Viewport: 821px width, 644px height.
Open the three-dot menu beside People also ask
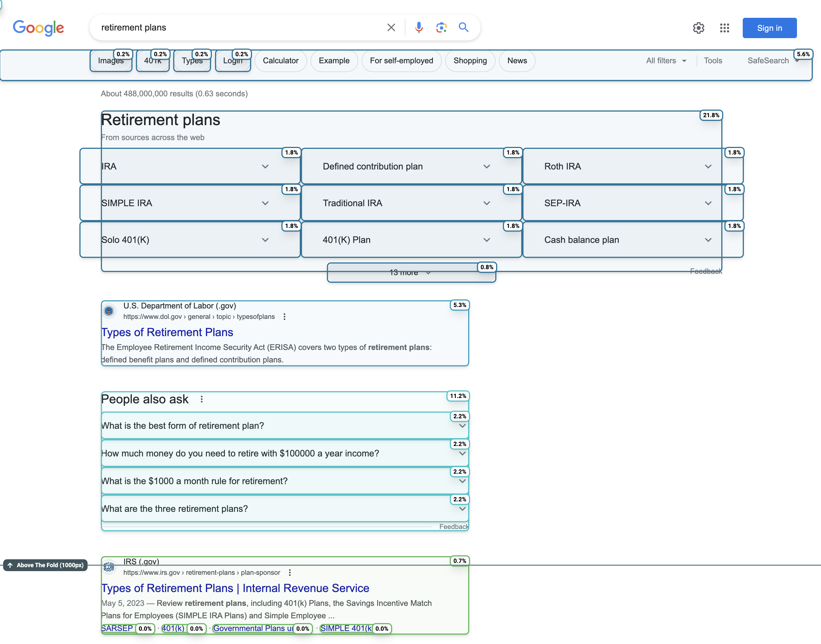coord(202,399)
